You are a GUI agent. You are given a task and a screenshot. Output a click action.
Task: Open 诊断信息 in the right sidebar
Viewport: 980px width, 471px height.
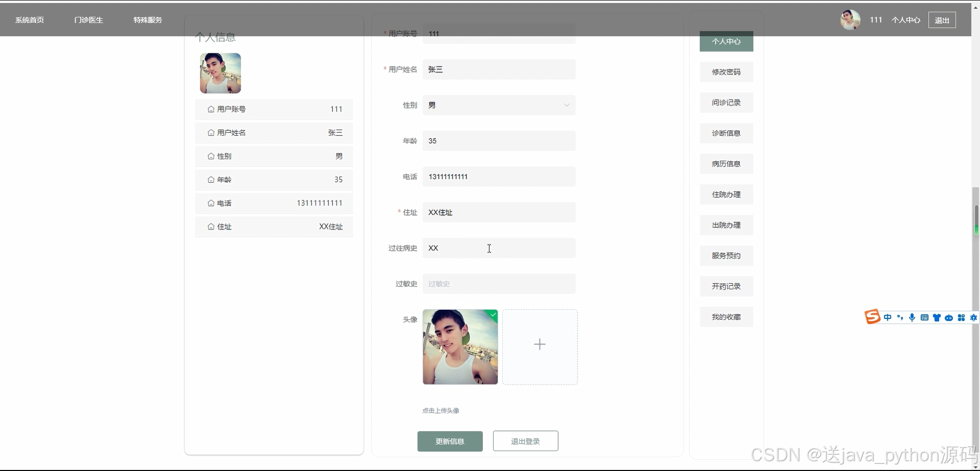(x=727, y=133)
